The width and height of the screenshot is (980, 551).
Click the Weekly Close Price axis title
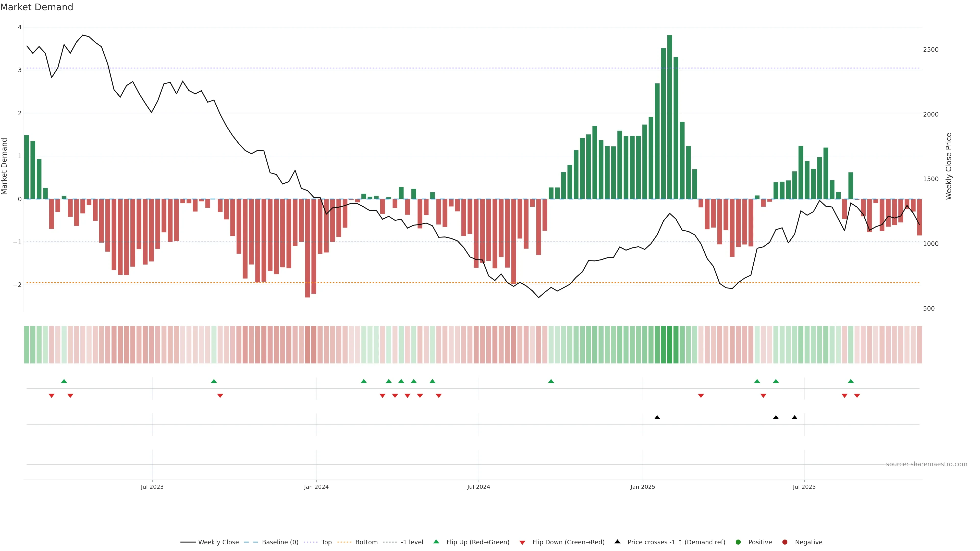[949, 166]
